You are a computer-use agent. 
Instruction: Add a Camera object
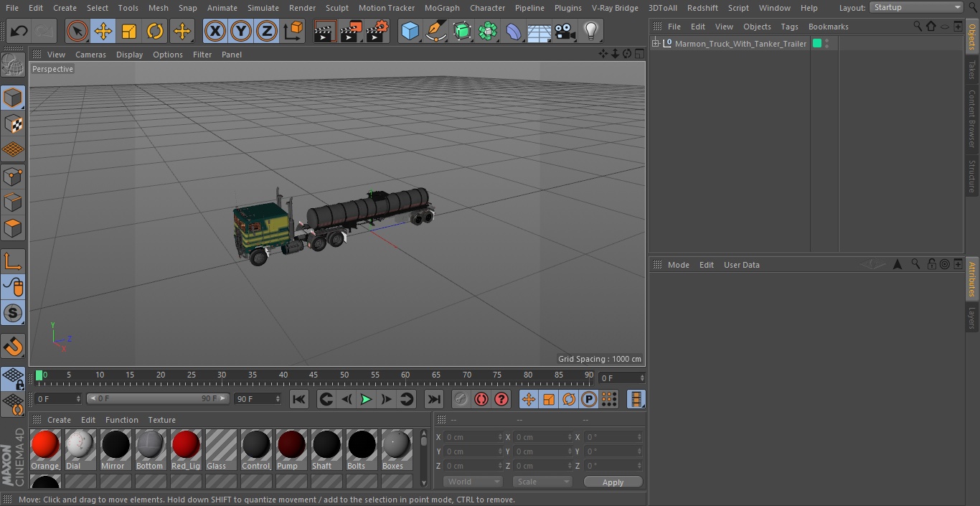[565, 31]
